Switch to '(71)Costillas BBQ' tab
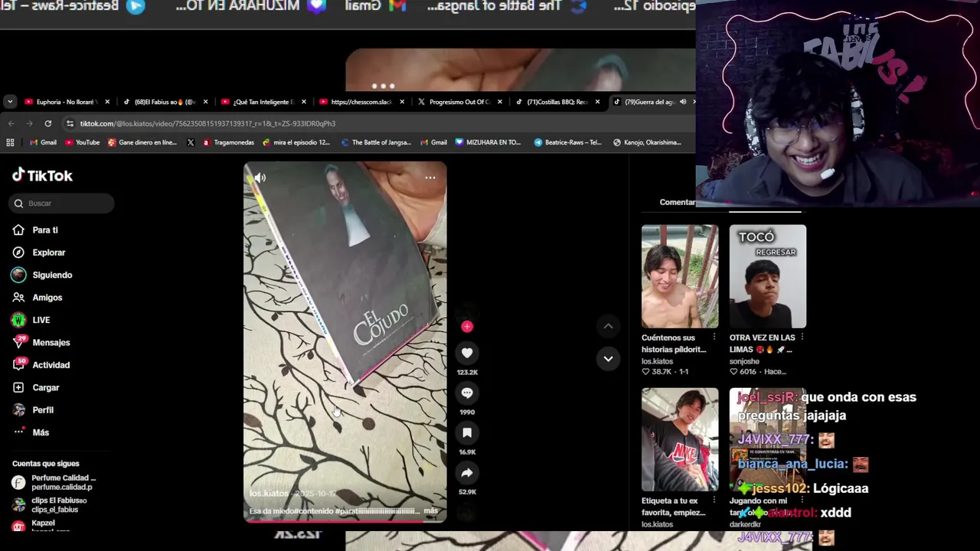This screenshot has height=551, width=980. point(557,102)
